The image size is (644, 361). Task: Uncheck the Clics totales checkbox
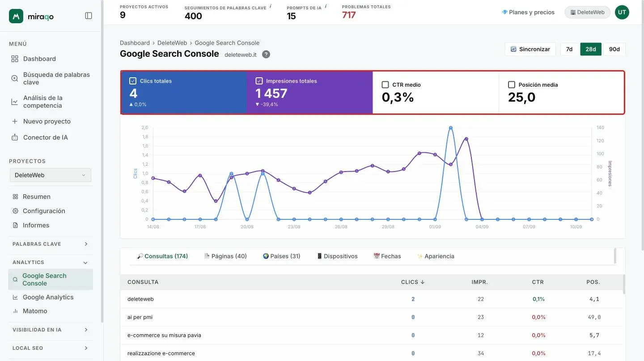133,81
